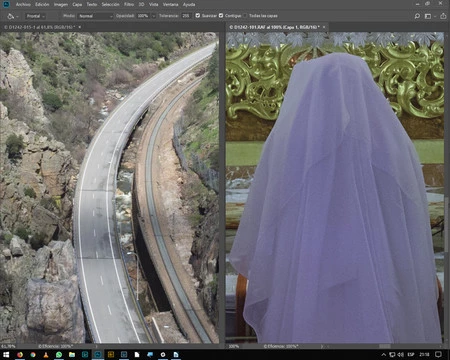
Task: Click the ESP language indicator
Action: click(411, 355)
